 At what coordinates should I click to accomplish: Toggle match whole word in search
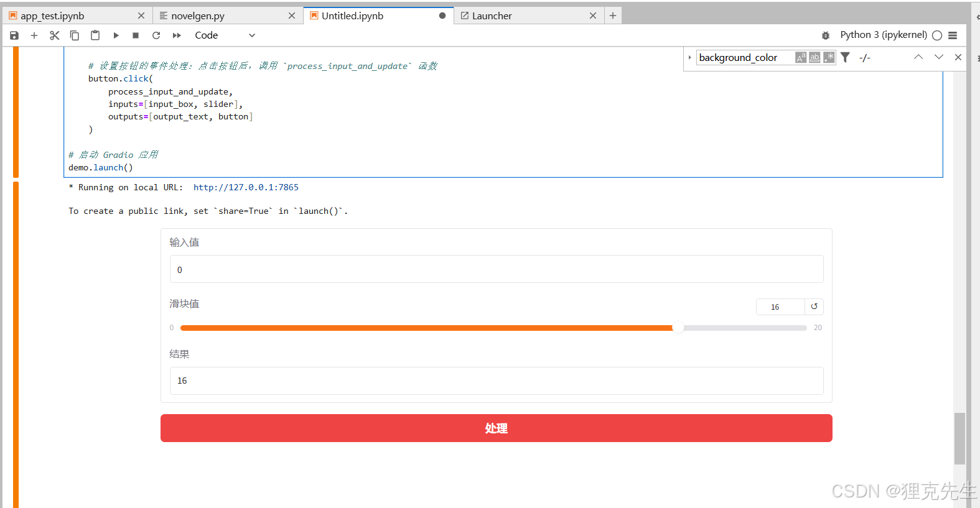click(x=814, y=57)
